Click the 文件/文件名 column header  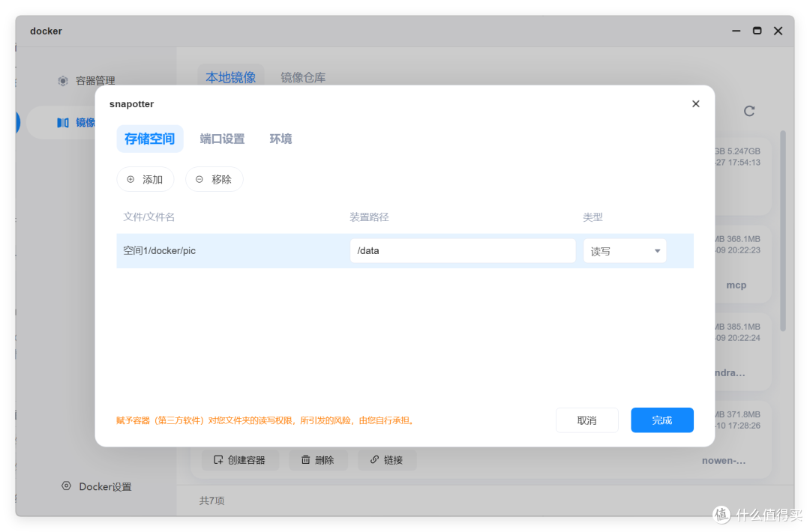click(x=148, y=217)
